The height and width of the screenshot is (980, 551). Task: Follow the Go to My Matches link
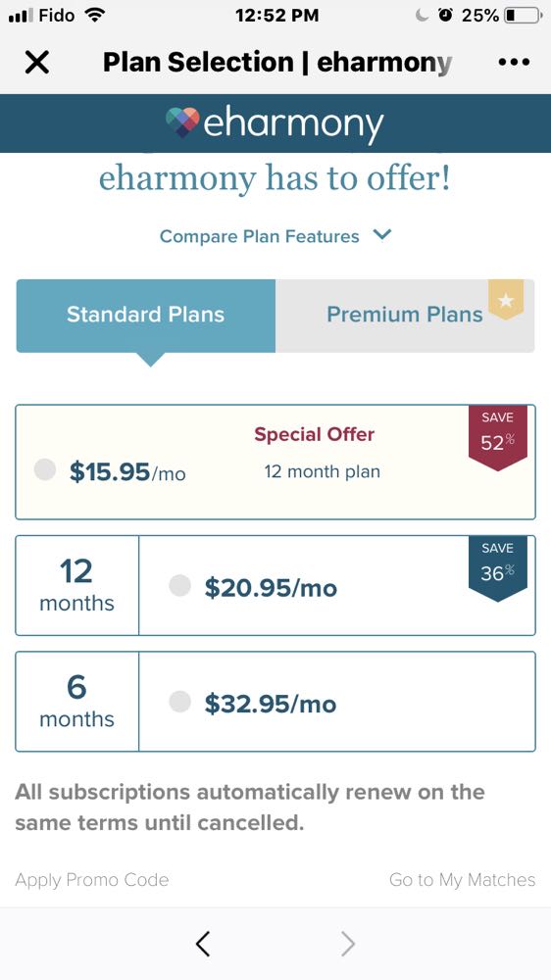coord(462,880)
